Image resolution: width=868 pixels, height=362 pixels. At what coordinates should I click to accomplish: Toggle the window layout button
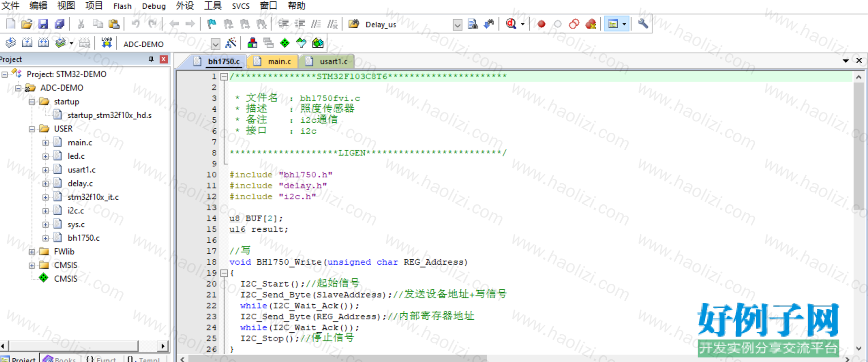tap(613, 24)
